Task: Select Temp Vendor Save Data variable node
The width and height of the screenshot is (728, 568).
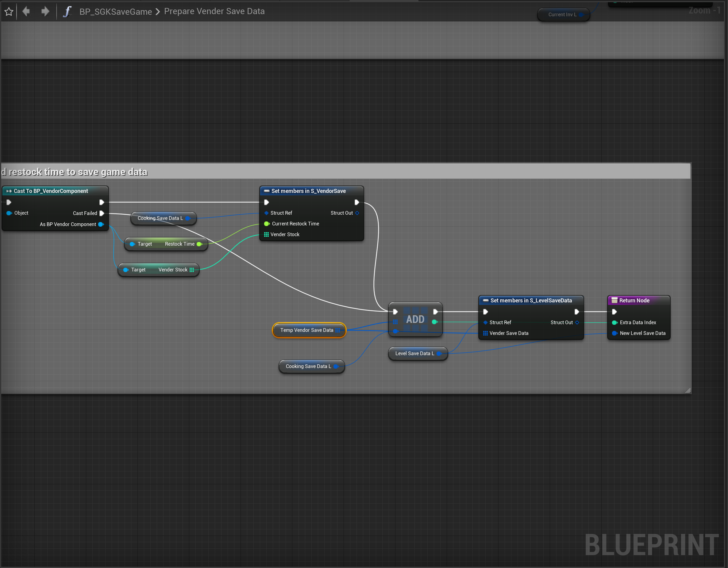Action: 306,330
